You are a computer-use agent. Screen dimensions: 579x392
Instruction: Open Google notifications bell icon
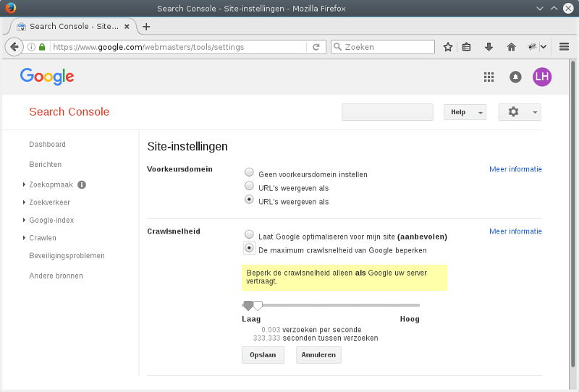pos(515,77)
